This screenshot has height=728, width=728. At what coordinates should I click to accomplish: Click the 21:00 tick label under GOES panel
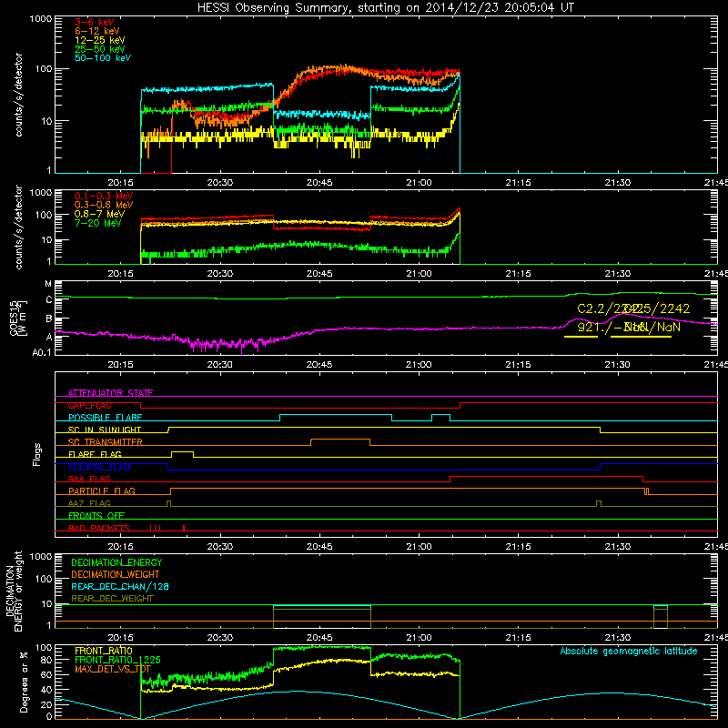pyautogui.click(x=419, y=365)
